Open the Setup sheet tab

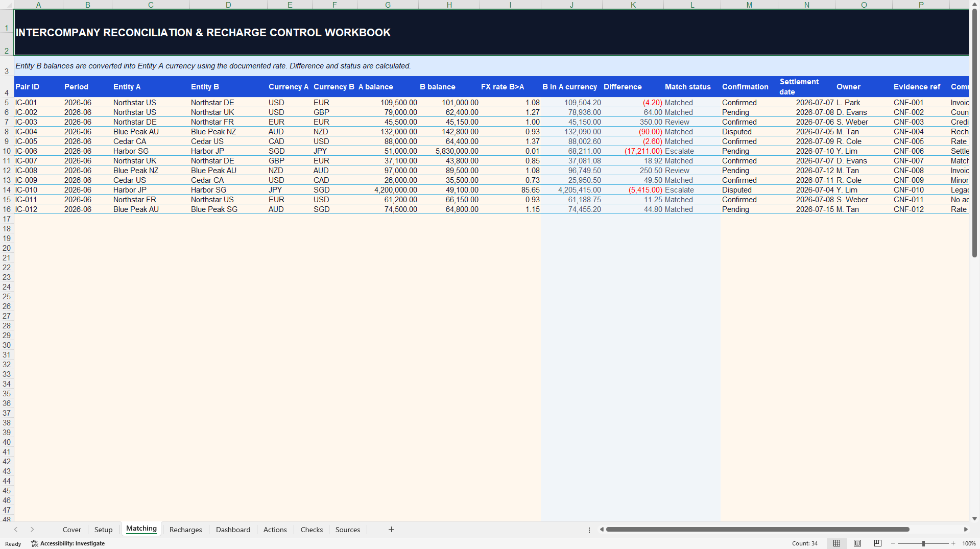104,530
